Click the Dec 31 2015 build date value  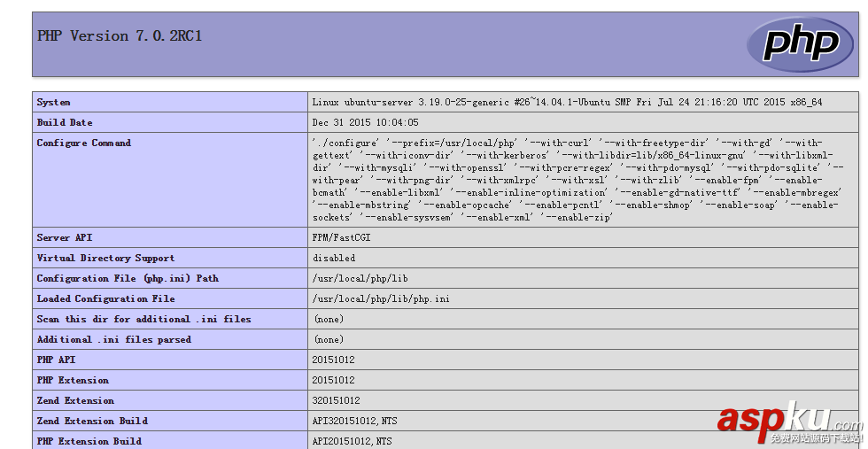pyautogui.click(x=366, y=123)
